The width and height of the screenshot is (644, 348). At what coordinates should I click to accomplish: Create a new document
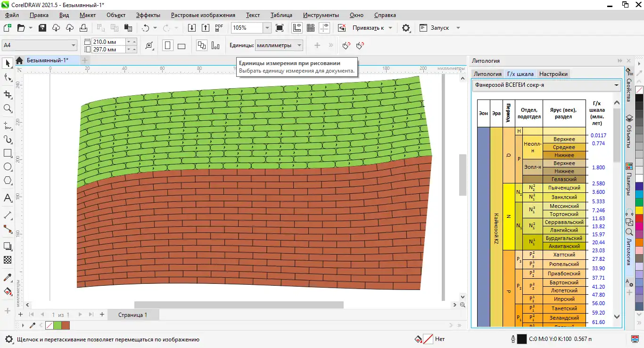(8, 28)
